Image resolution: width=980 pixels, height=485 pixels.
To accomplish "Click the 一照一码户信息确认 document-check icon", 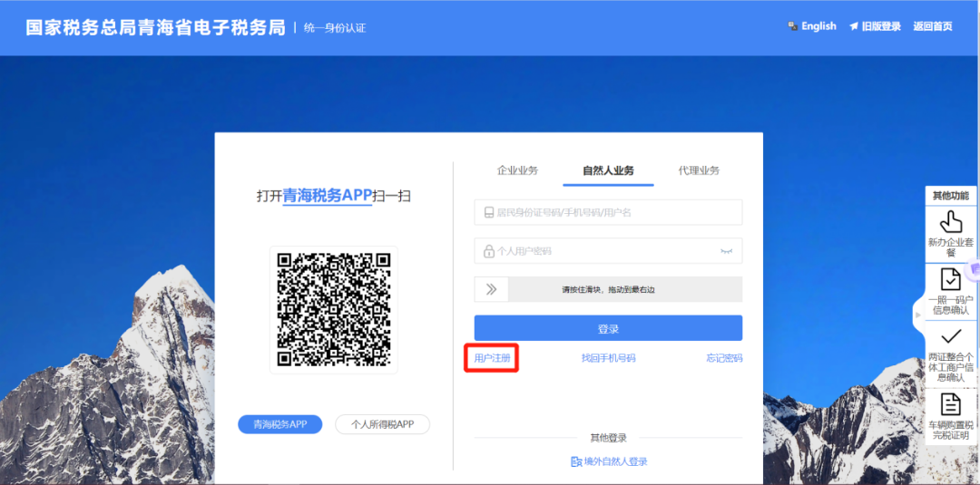I will pos(951,279).
